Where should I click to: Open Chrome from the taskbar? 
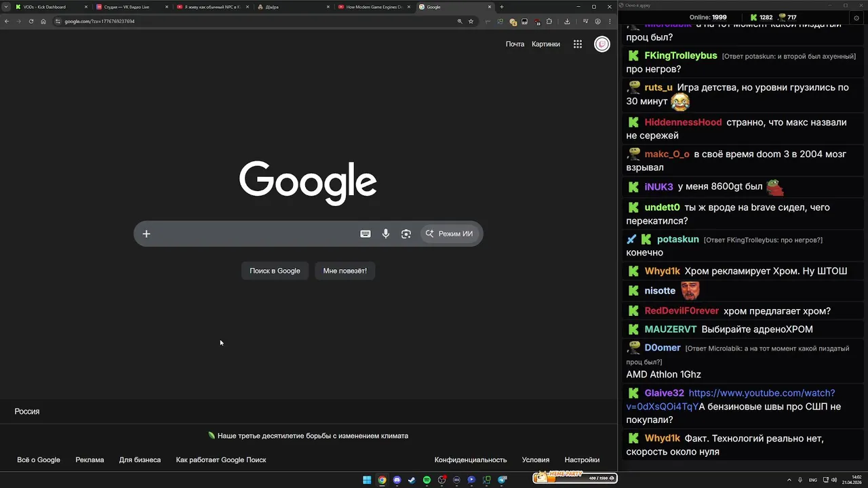click(382, 480)
